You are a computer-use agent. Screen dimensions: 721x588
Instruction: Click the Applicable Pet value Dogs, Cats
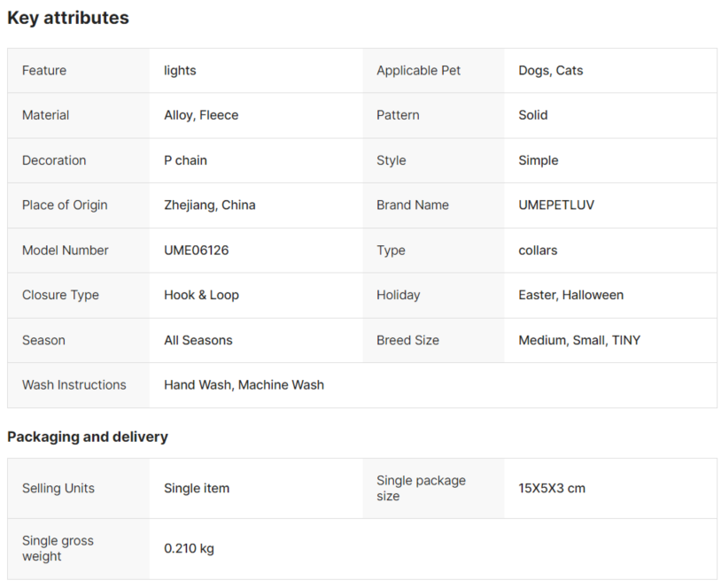click(550, 70)
